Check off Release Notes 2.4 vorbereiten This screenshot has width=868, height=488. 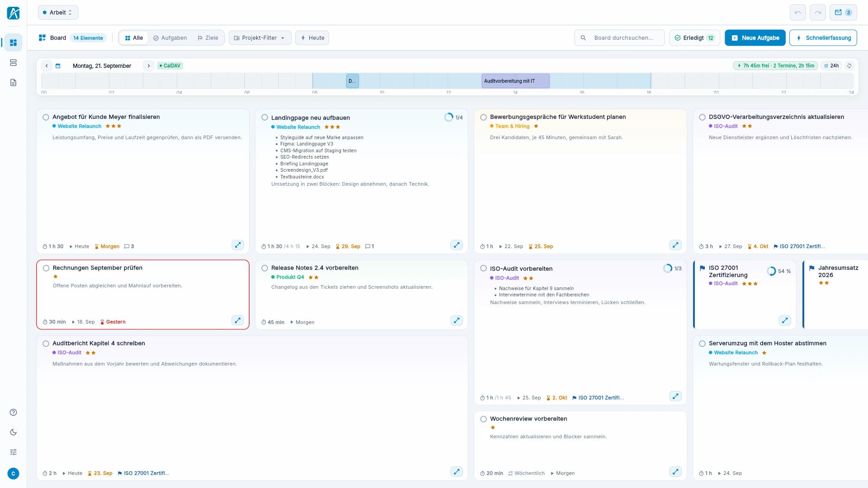click(x=264, y=268)
